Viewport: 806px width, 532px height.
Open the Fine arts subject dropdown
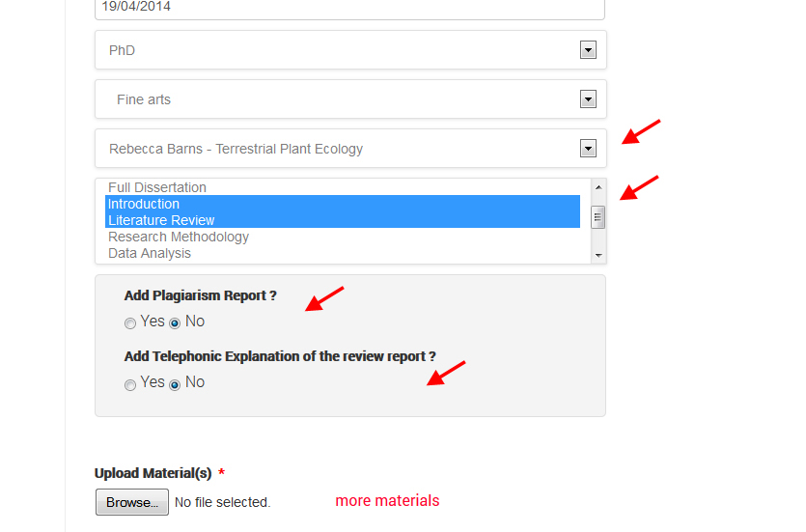pos(350,99)
